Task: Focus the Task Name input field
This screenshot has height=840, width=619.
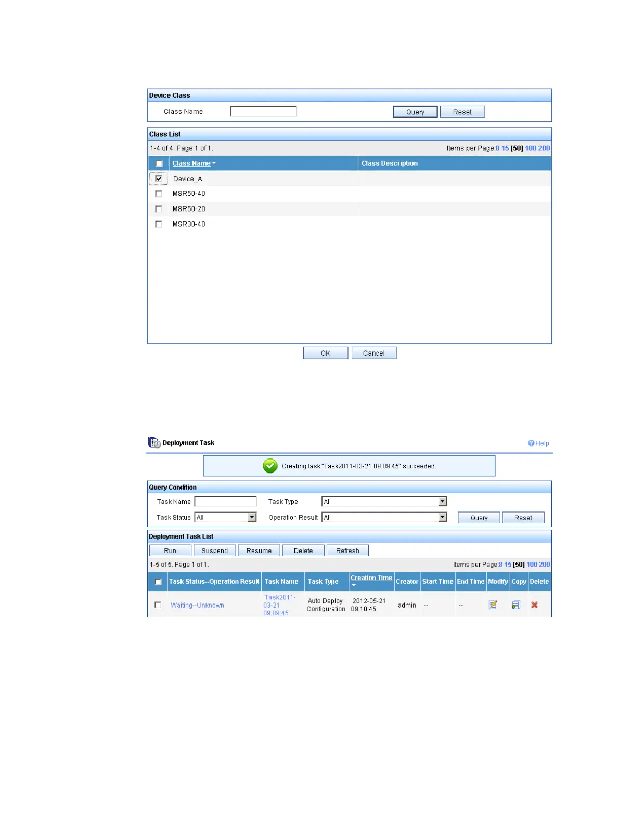Action: tap(226, 501)
